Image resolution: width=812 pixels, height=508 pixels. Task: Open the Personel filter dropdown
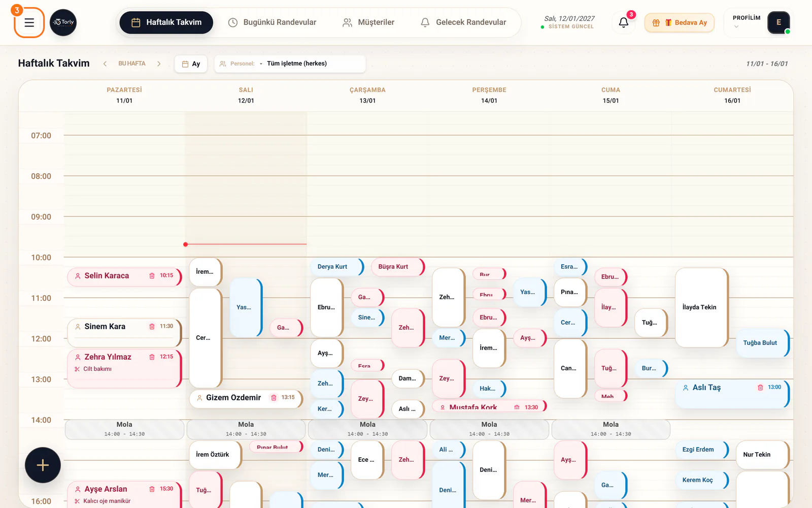(x=290, y=64)
